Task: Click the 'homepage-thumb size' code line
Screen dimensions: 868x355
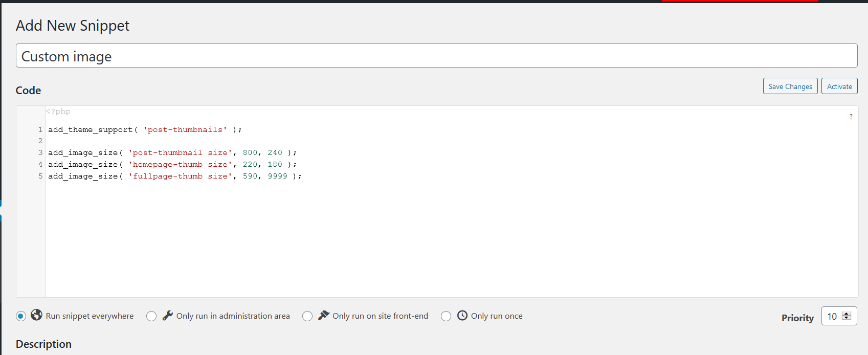Action: pyautogui.click(x=172, y=164)
